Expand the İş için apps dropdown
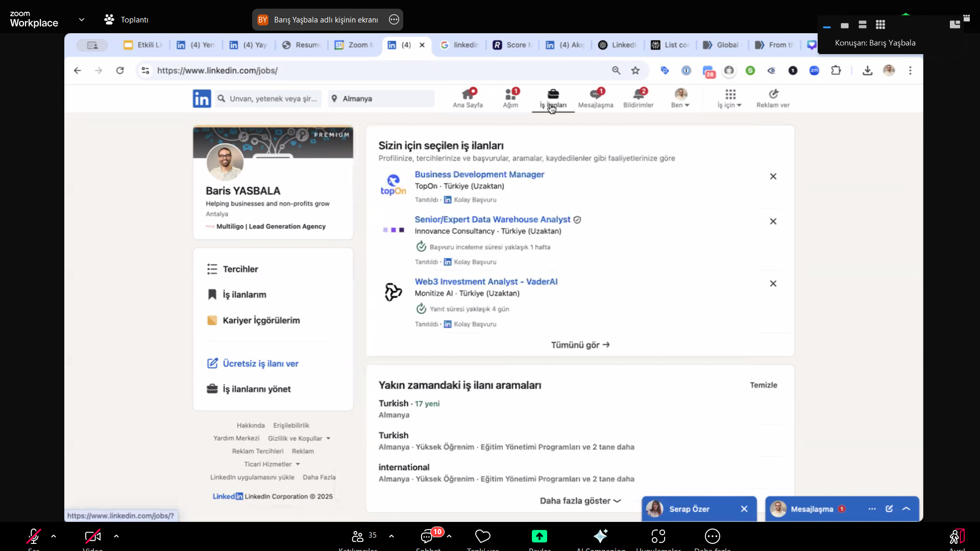Image resolution: width=980 pixels, height=551 pixels. coord(730,98)
